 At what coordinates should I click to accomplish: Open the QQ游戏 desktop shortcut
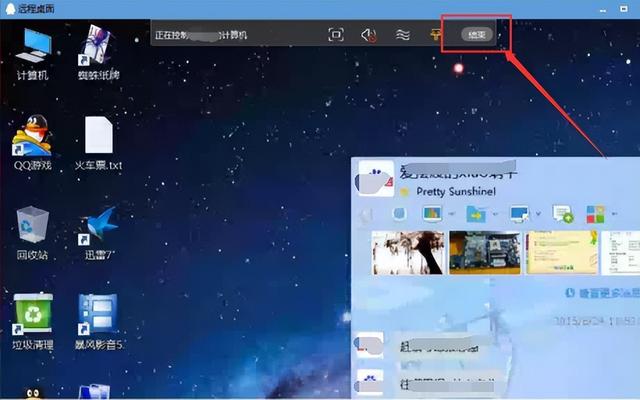[x=33, y=143]
